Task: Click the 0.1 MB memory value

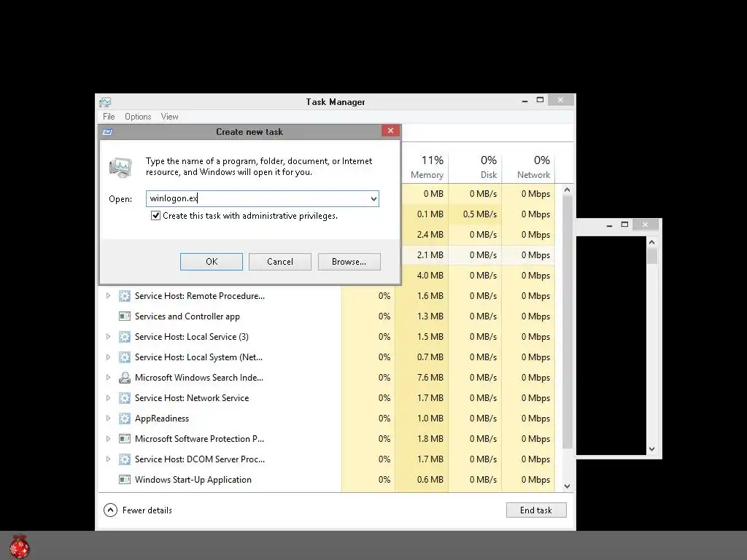Action: pos(430,214)
